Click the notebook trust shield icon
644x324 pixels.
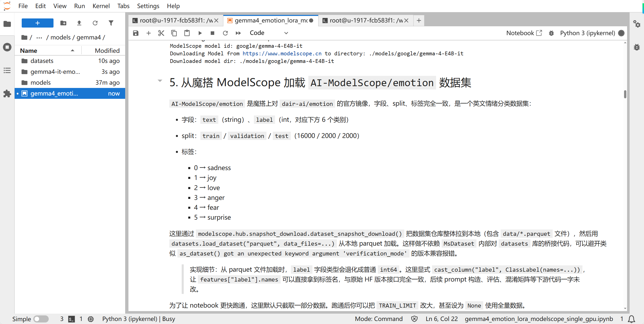[x=414, y=319]
